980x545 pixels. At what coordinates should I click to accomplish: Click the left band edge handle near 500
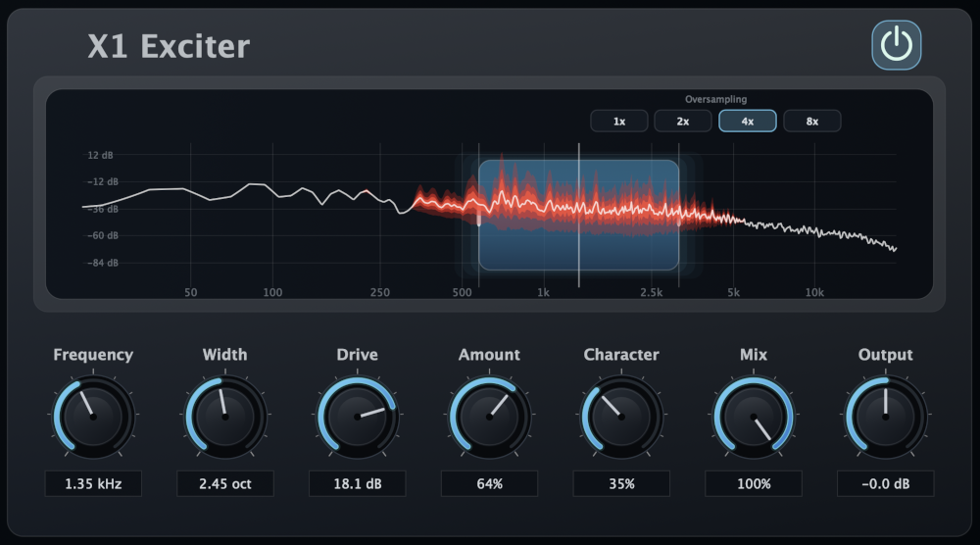479,221
